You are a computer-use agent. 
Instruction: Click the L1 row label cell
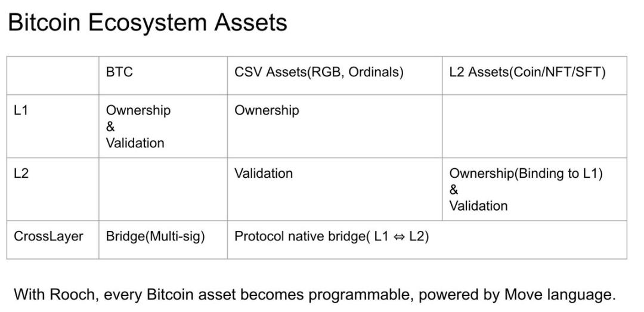pyautogui.click(x=52, y=126)
